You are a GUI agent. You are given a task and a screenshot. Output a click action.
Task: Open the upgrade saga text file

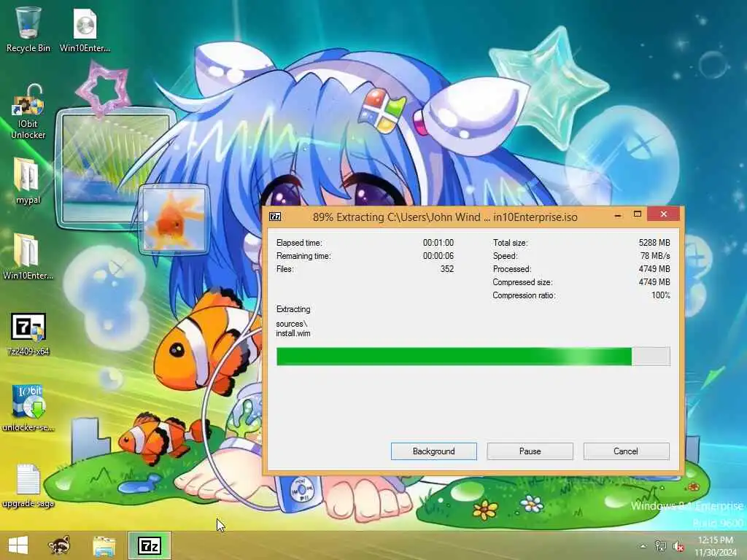pyautogui.click(x=28, y=485)
